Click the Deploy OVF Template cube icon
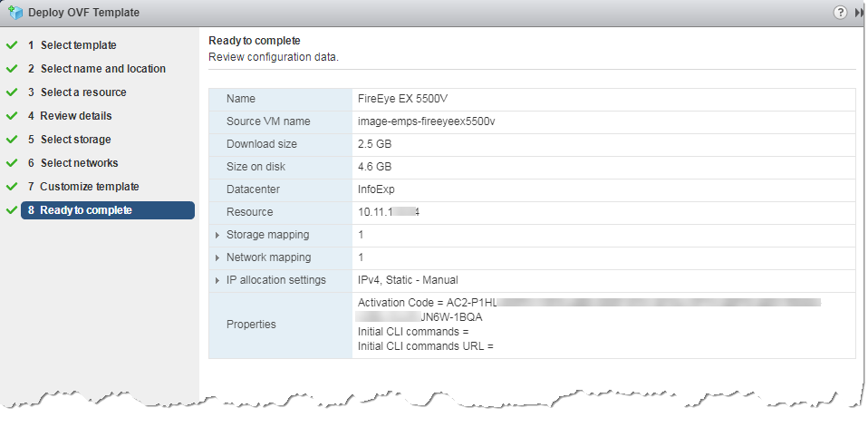868x427 pixels. [15, 12]
